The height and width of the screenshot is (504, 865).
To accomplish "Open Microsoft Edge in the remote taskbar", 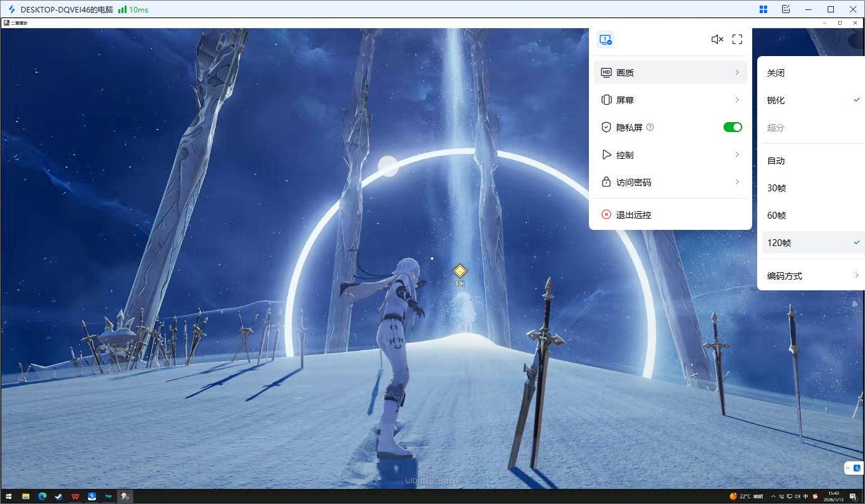I will pos(42,497).
